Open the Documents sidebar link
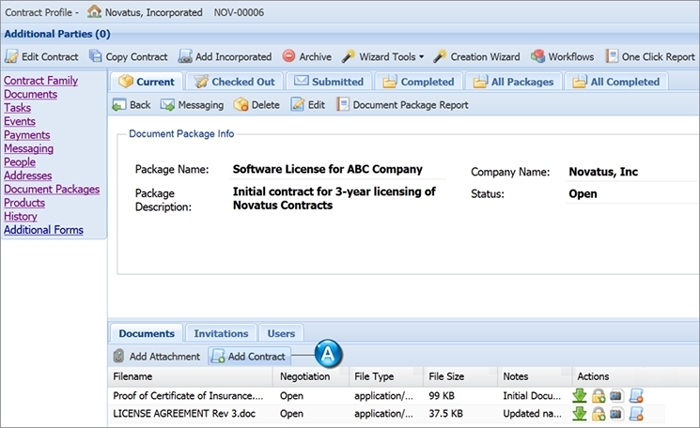The height and width of the screenshot is (428, 700). 30,94
